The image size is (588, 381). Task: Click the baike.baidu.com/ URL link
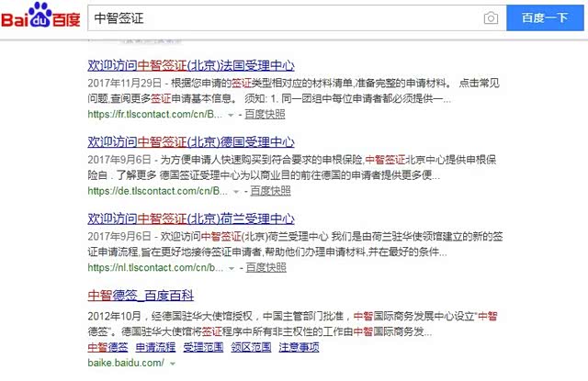click(x=126, y=363)
